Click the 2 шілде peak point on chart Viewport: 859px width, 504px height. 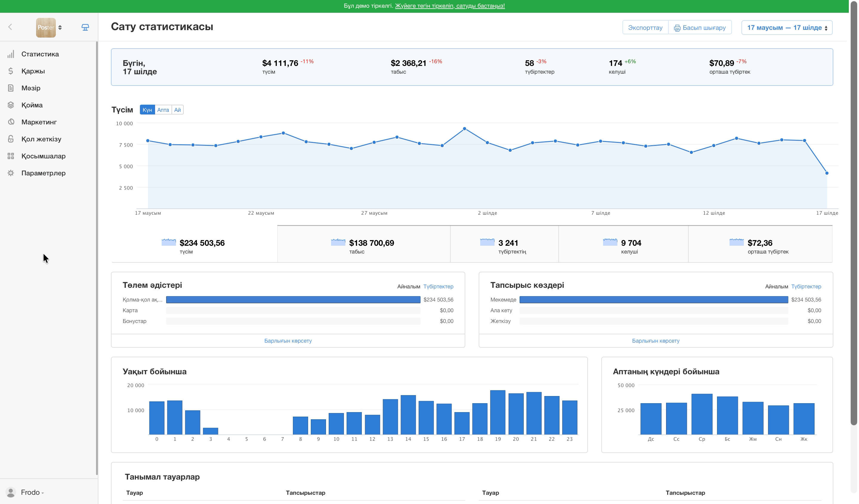pyautogui.click(x=465, y=129)
